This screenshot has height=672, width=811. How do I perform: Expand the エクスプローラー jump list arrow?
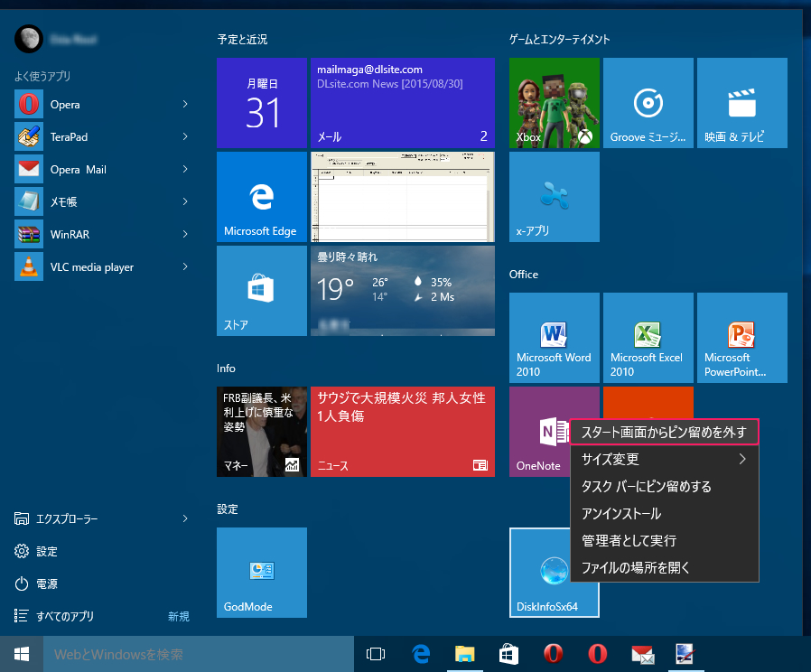(x=185, y=518)
